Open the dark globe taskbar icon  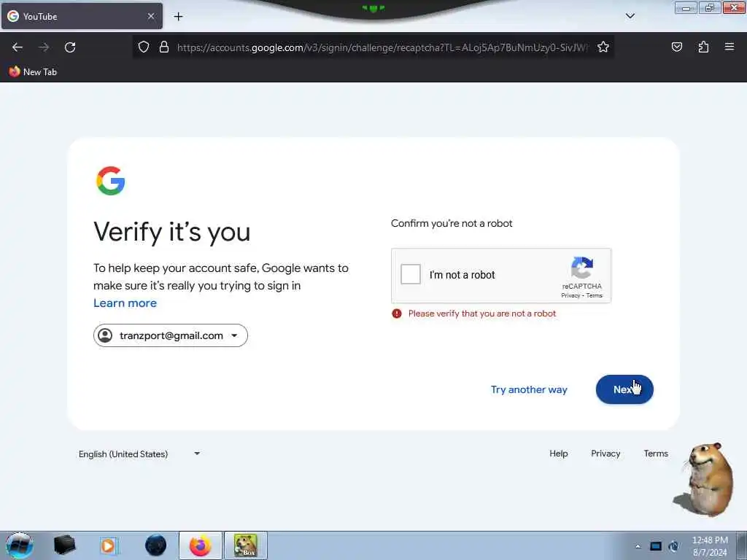pyautogui.click(x=156, y=545)
